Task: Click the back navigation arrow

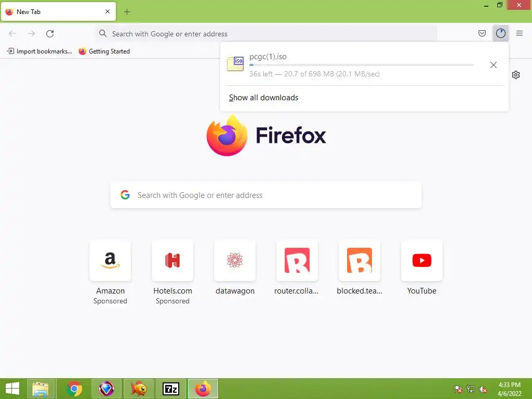Action: 12,34
